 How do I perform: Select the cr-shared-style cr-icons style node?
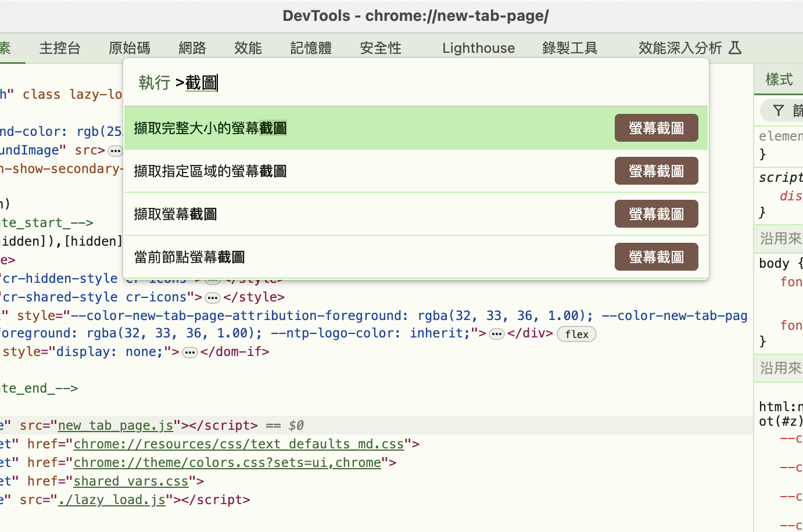pyautogui.click(x=142, y=297)
